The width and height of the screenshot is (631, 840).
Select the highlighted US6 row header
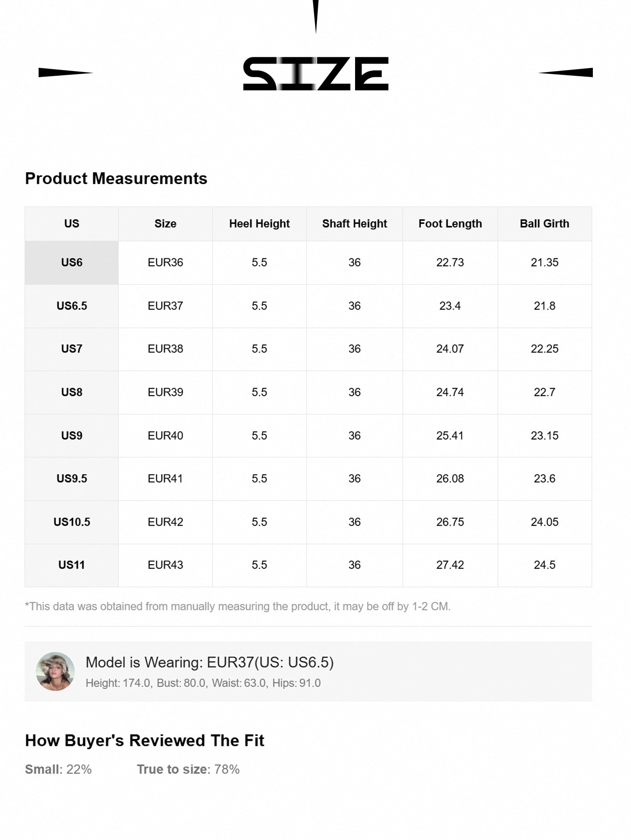coord(72,263)
